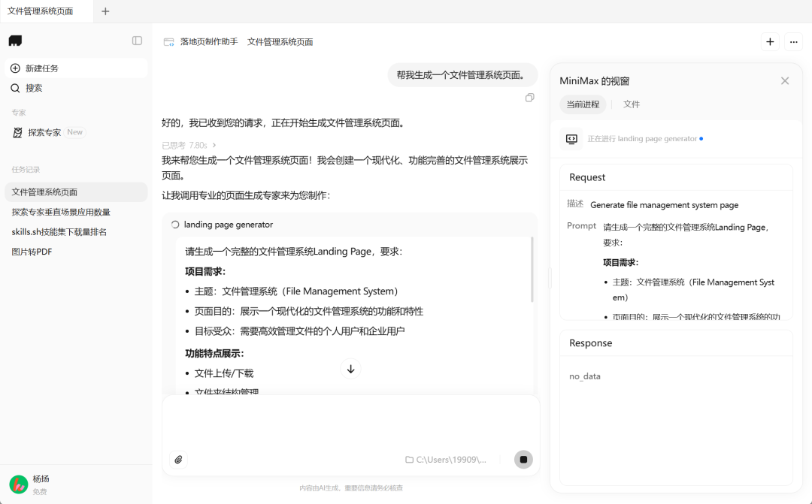Attach a file using the paperclip icon

click(x=179, y=459)
